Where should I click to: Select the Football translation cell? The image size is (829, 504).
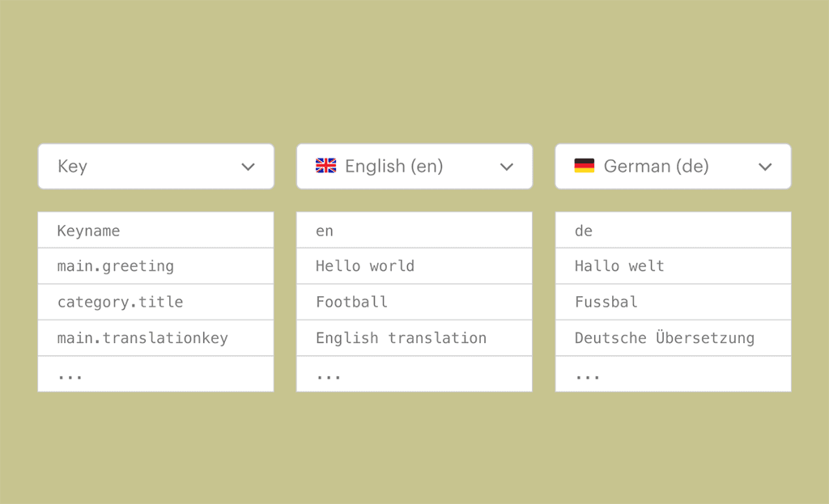(x=414, y=302)
